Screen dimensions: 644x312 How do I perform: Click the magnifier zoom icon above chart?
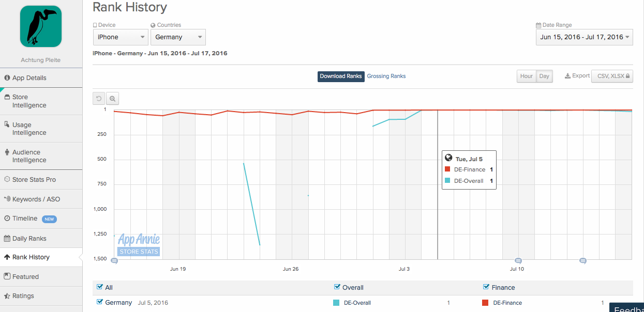[x=112, y=99]
